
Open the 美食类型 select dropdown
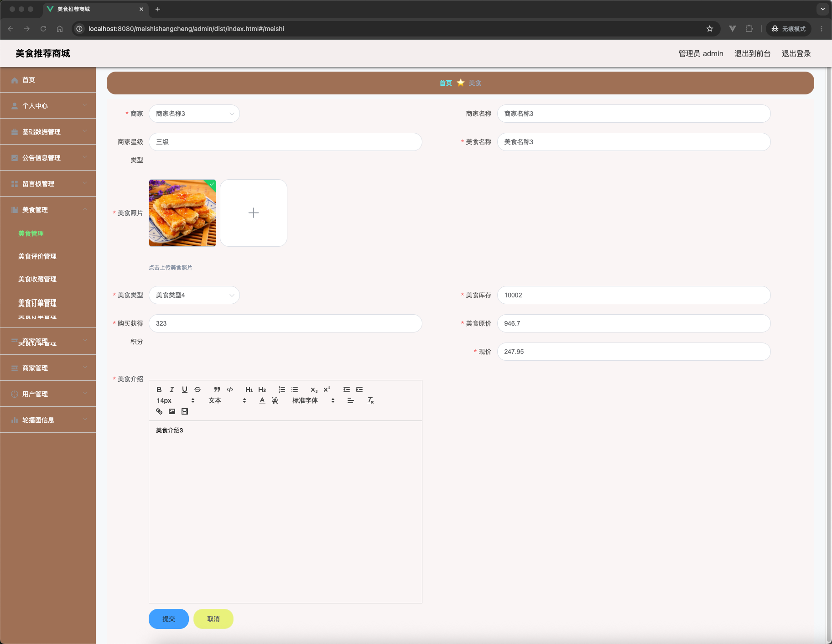pos(194,295)
